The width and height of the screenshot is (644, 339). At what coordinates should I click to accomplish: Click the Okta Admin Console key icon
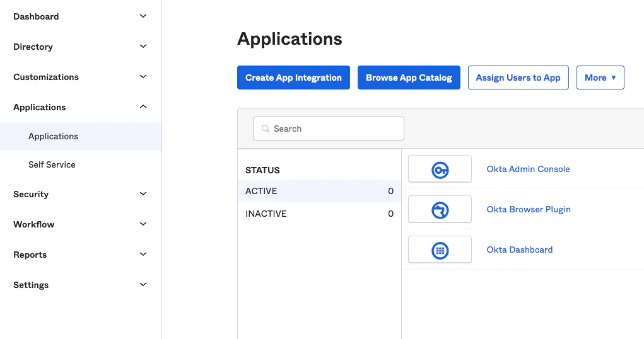[440, 169]
